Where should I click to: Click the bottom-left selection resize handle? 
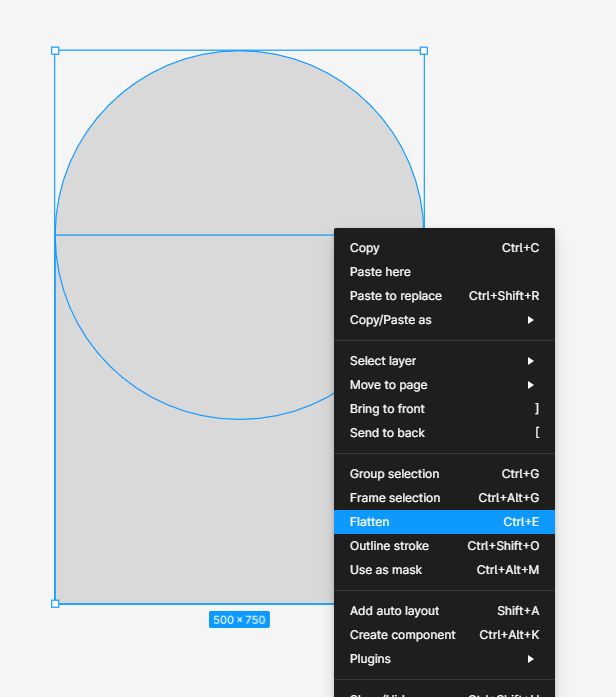point(55,604)
